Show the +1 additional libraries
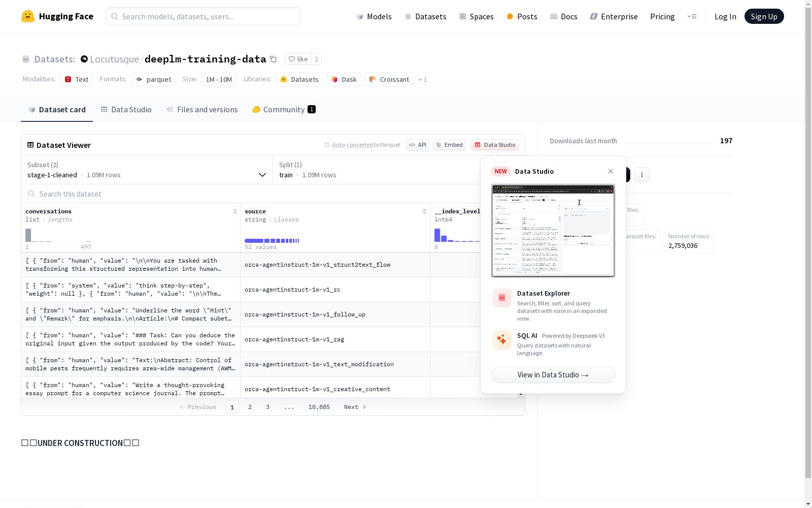This screenshot has width=812, height=508. coord(423,79)
